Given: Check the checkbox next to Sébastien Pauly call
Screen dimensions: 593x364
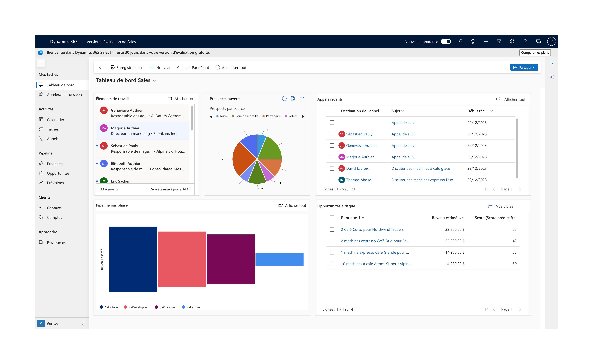Looking at the screenshot, I should (x=332, y=134).
